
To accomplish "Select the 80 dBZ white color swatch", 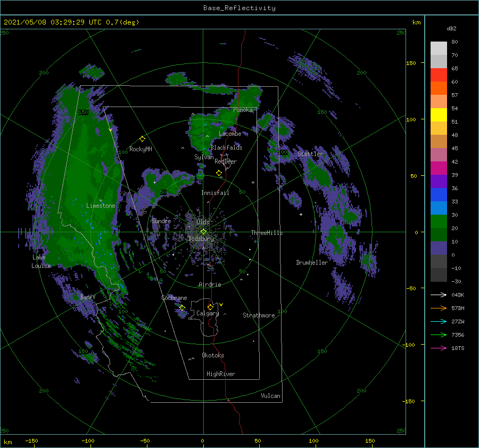I will [x=439, y=48].
